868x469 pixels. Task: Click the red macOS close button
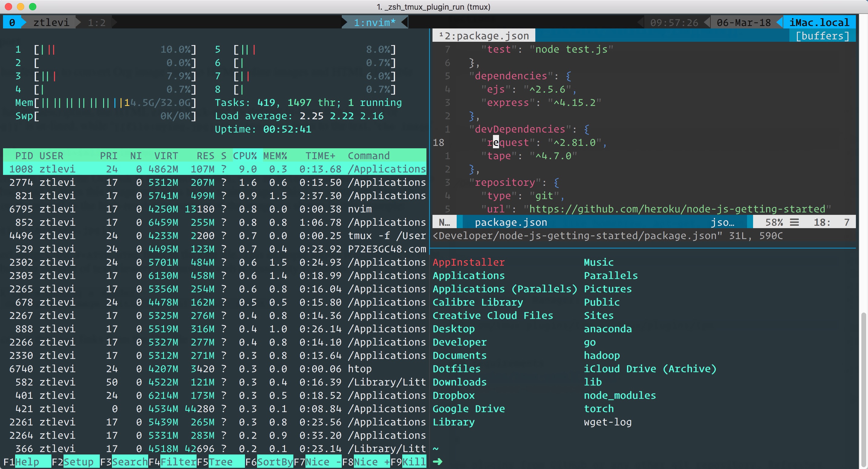tap(9, 6)
